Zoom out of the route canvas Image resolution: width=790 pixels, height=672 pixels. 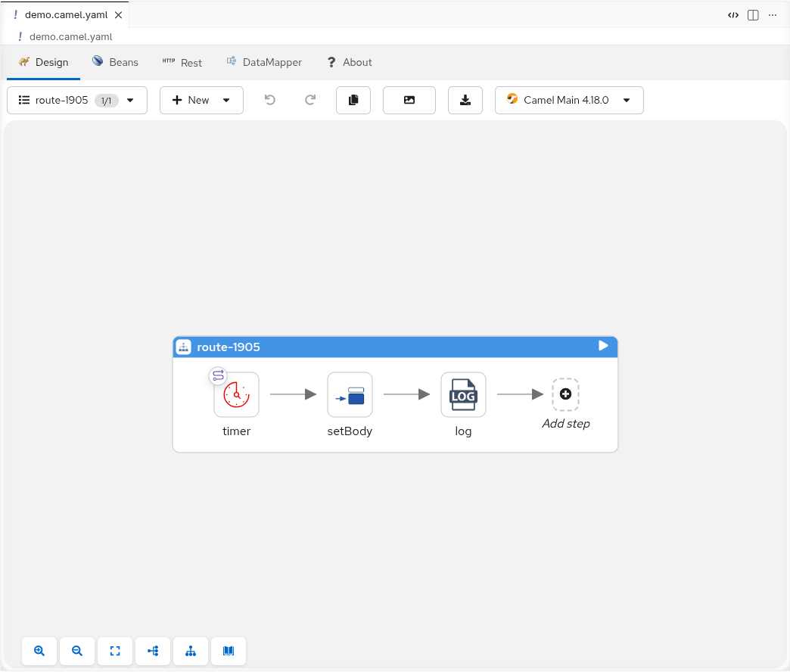pos(76,651)
